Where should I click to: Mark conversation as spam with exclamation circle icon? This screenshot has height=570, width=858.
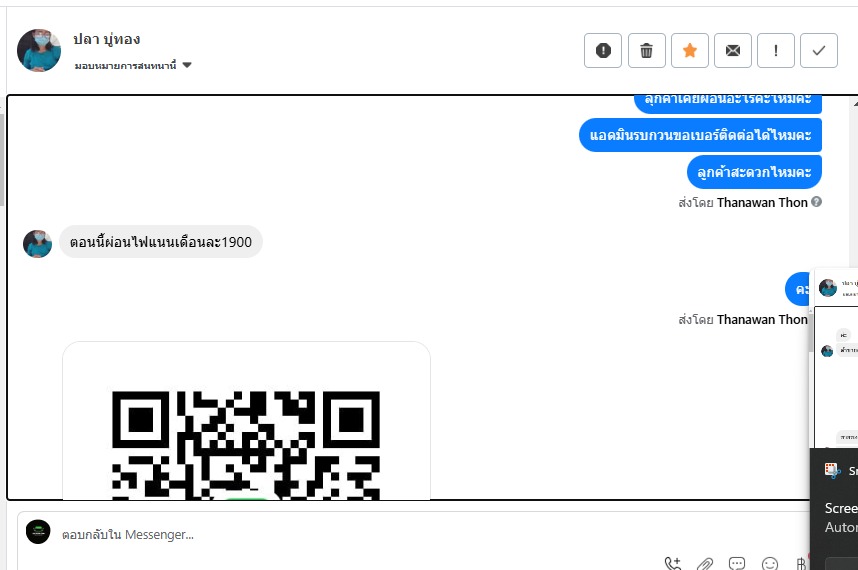pyautogui.click(x=602, y=50)
